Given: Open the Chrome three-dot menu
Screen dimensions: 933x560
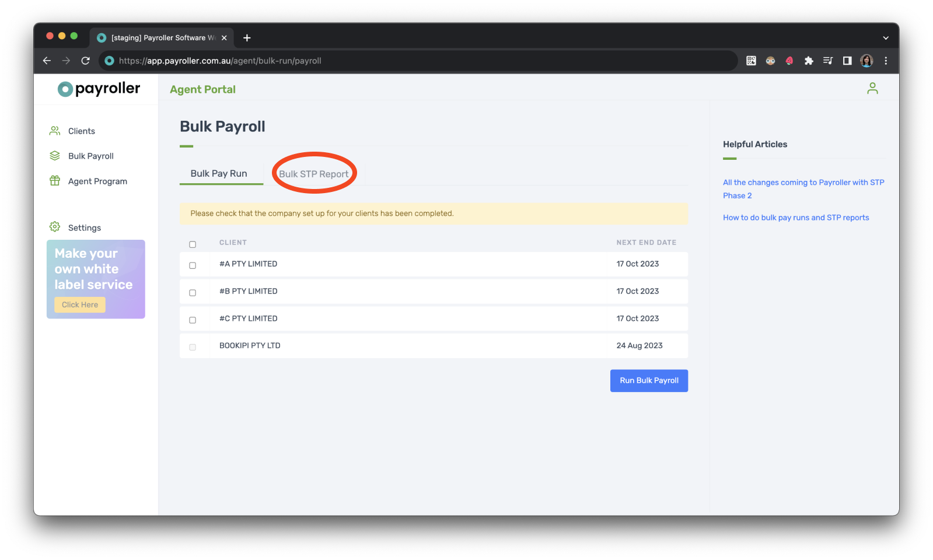Looking at the screenshot, I should tap(886, 61).
